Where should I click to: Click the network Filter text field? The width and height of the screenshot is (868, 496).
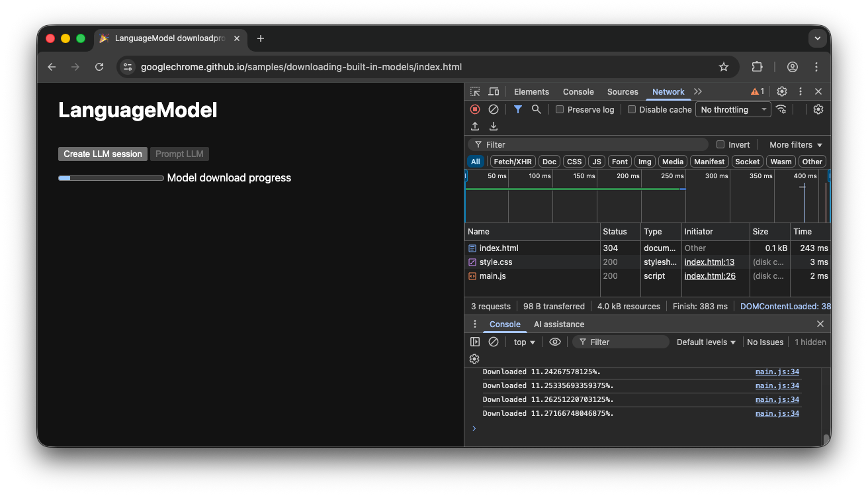click(589, 145)
